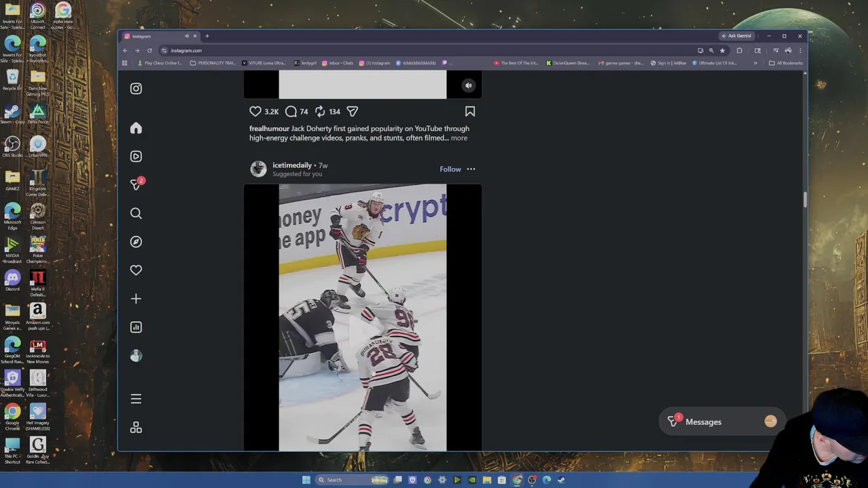Repost the frealhumour post

tap(320, 111)
